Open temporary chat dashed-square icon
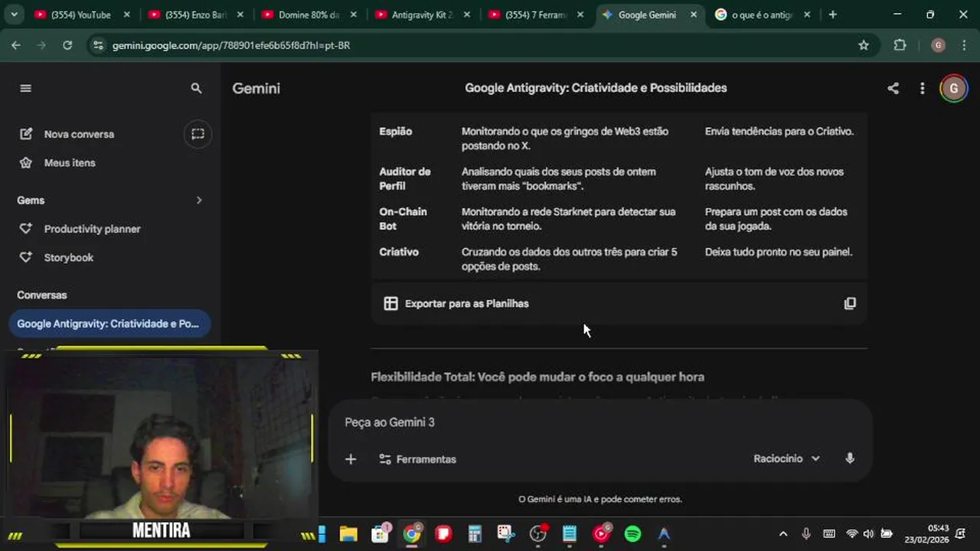Viewport: 980px width, 551px height. click(x=198, y=134)
